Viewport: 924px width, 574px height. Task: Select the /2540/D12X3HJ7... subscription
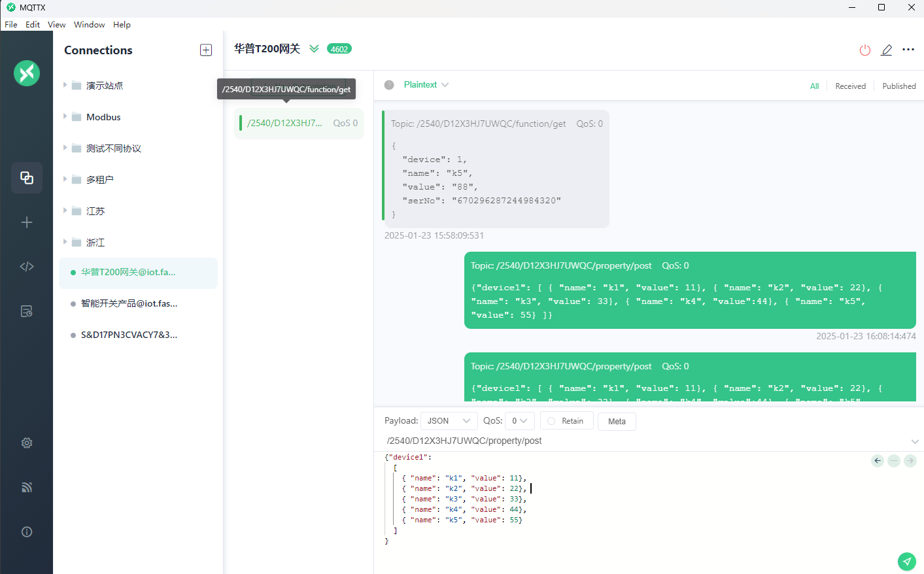click(x=299, y=124)
